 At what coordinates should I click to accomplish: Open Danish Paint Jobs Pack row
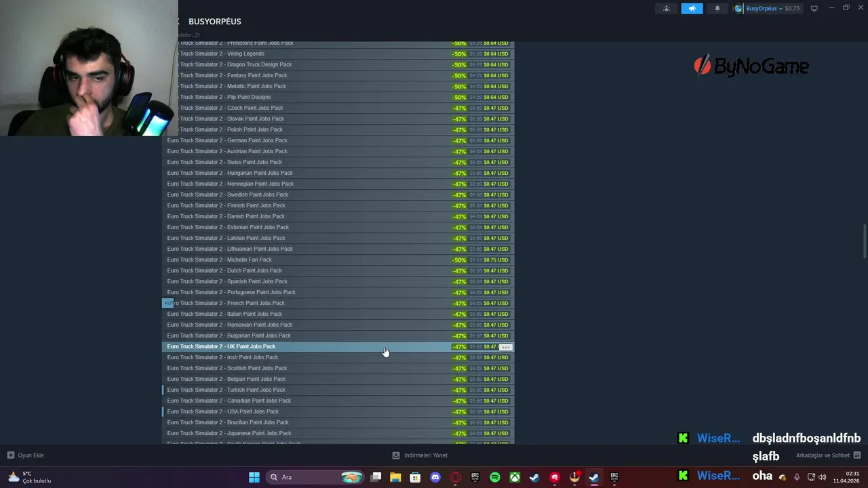click(x=338, y=217)
